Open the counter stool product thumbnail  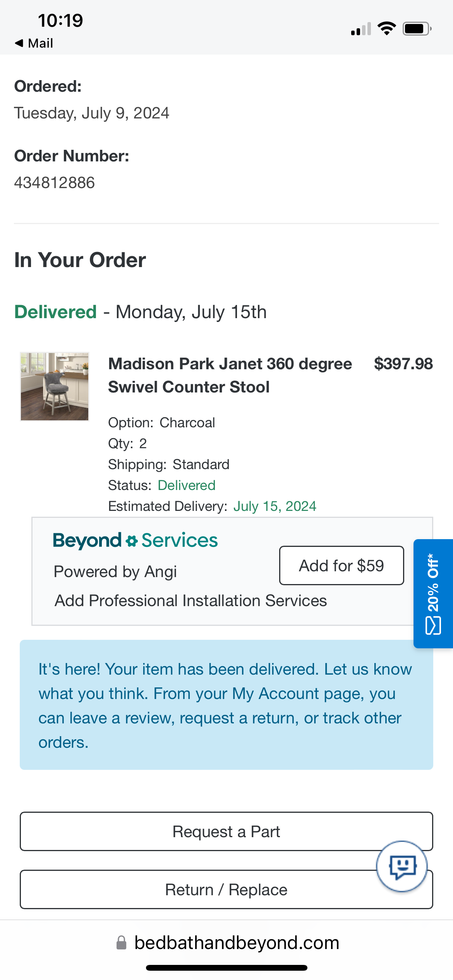pyautogui.click(x=55, y=386)
